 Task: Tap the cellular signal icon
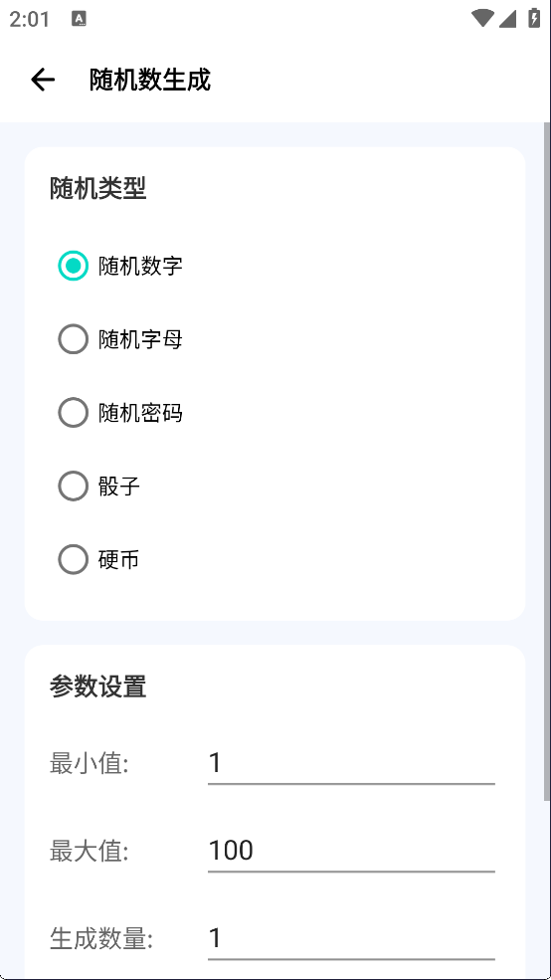507,18
